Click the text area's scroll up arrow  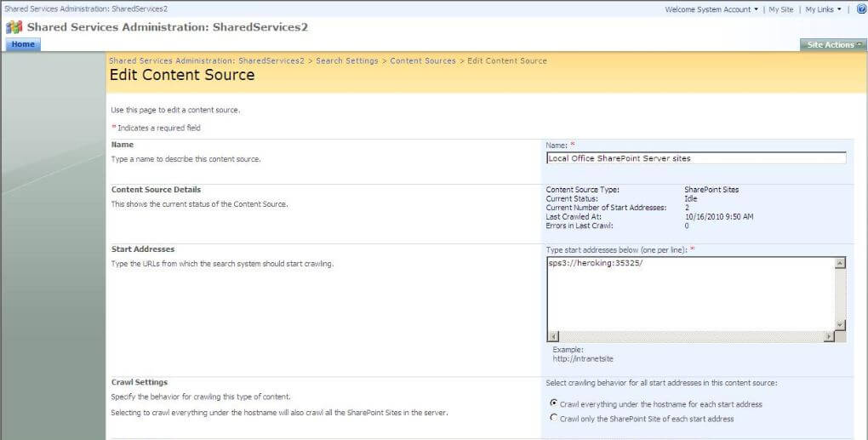pyautogui.click(x=840, y=263)
